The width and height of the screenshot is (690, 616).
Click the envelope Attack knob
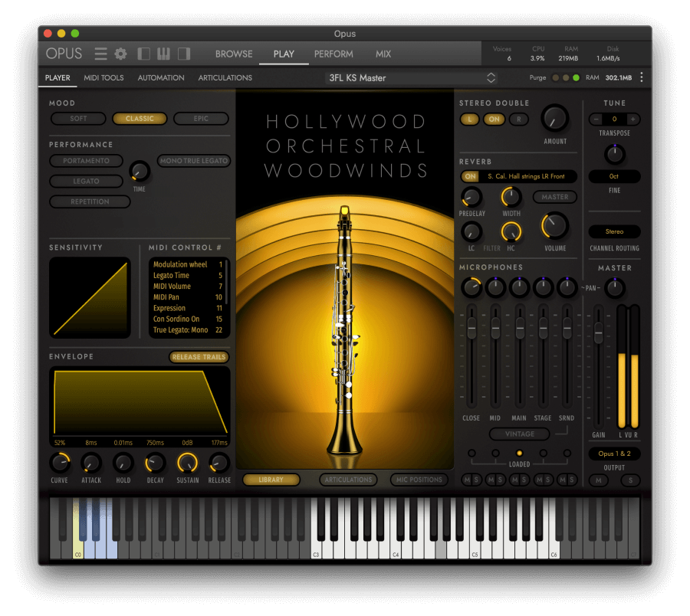click(x=91, y=463)
